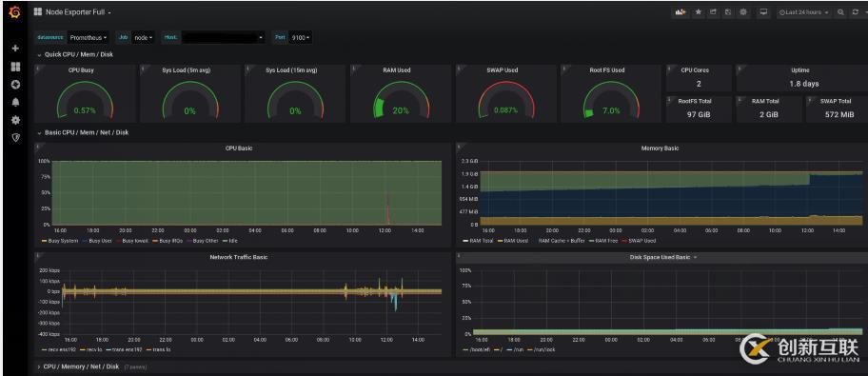The height and width of the screenshot is (376, 868).
Task: Open the Network Traffic Basic panel title menu
Action: click(239, 257)
